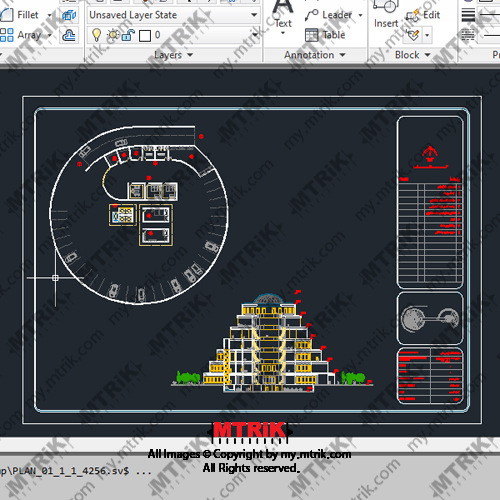Click the Leader annotation icon
Screen dimensions: 500x500
coord(312,15)
